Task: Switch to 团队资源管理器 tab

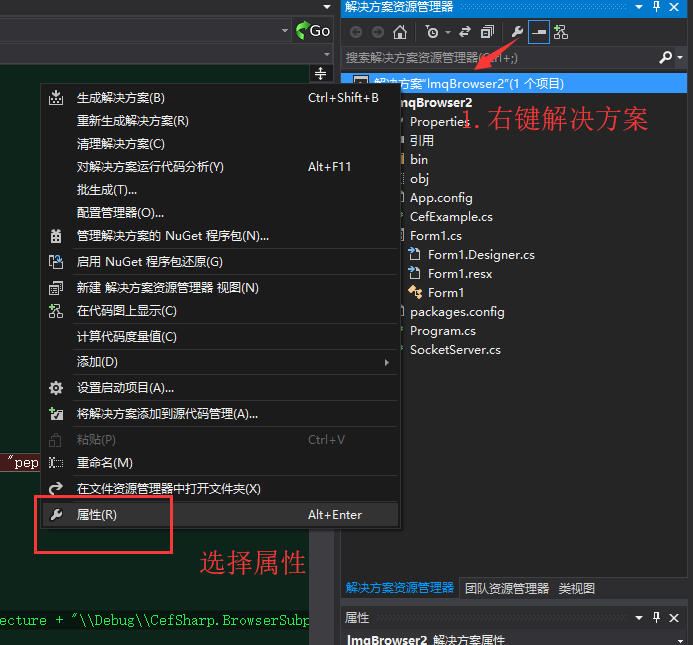Action: point(506,588)
